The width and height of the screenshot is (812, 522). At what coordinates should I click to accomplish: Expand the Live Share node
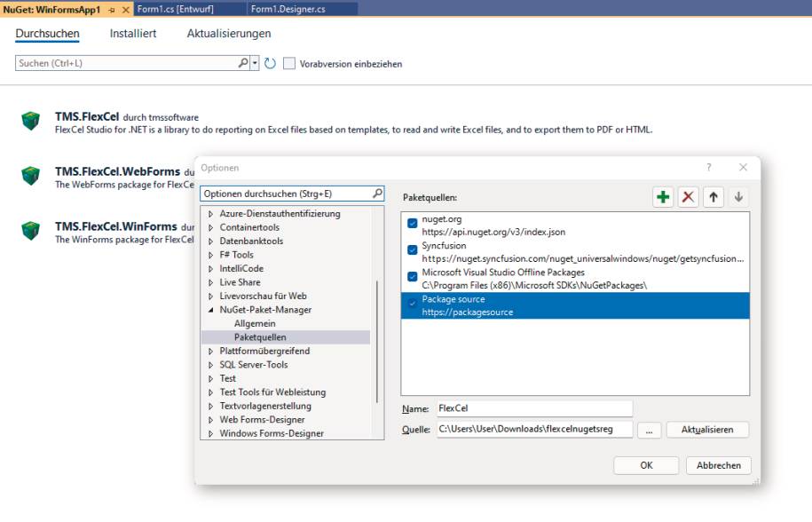(x=211, y=282)
